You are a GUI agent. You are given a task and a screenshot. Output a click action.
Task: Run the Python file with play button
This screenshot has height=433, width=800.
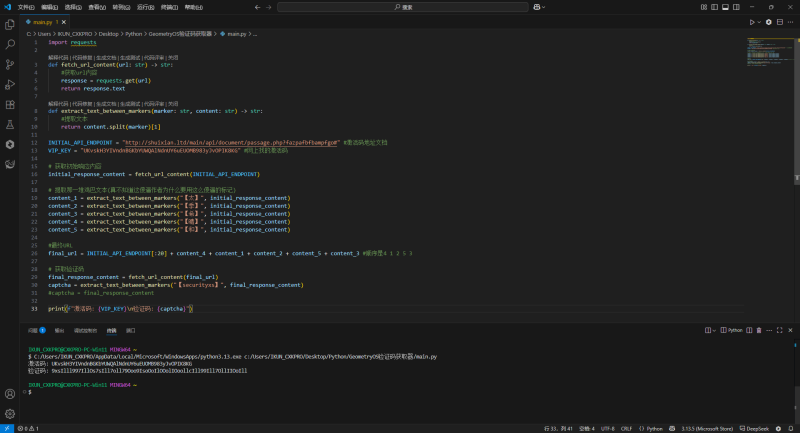coord(752,21)
